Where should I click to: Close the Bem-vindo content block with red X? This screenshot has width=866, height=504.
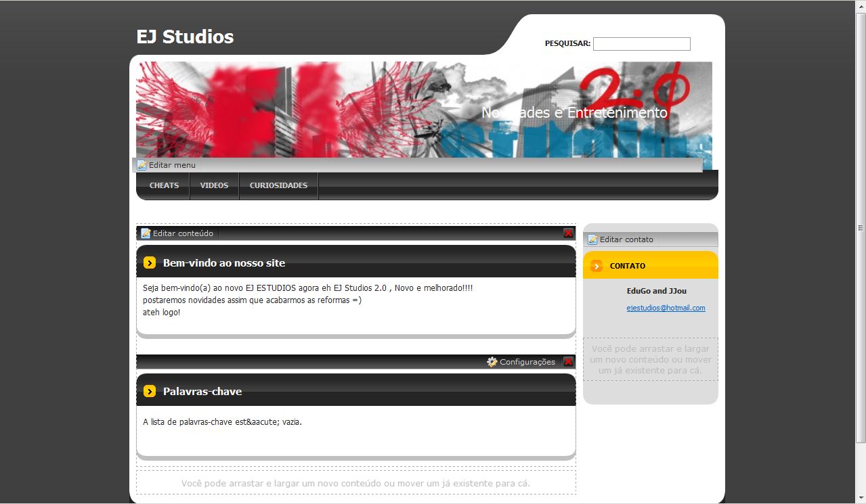568,233
